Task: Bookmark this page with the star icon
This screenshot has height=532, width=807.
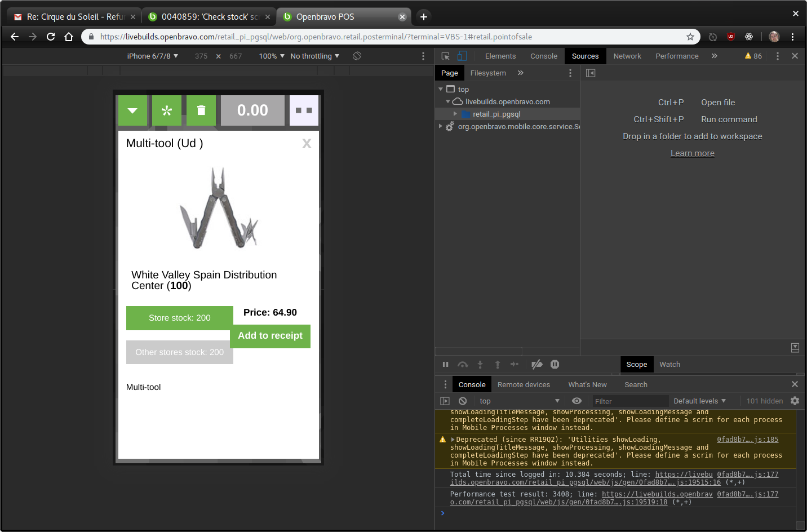Action: pos(690,37)
